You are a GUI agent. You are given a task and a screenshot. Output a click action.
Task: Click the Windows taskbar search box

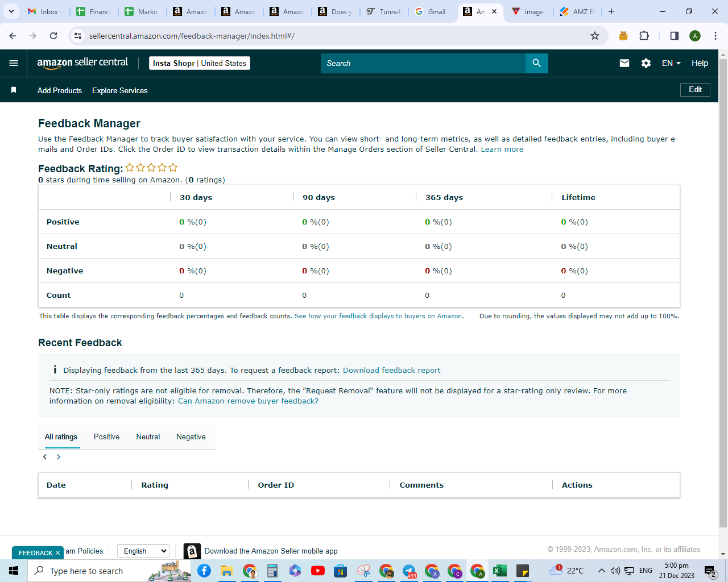tap(109, 571)
